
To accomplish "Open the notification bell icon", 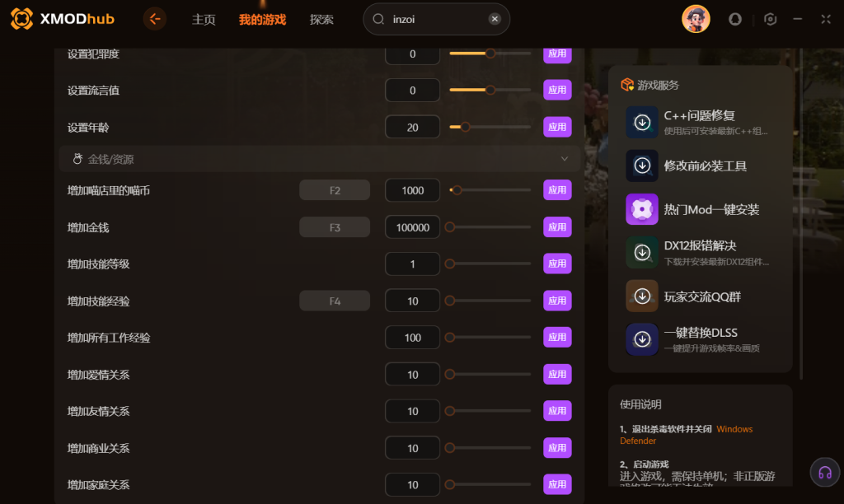I will point(734,20).
